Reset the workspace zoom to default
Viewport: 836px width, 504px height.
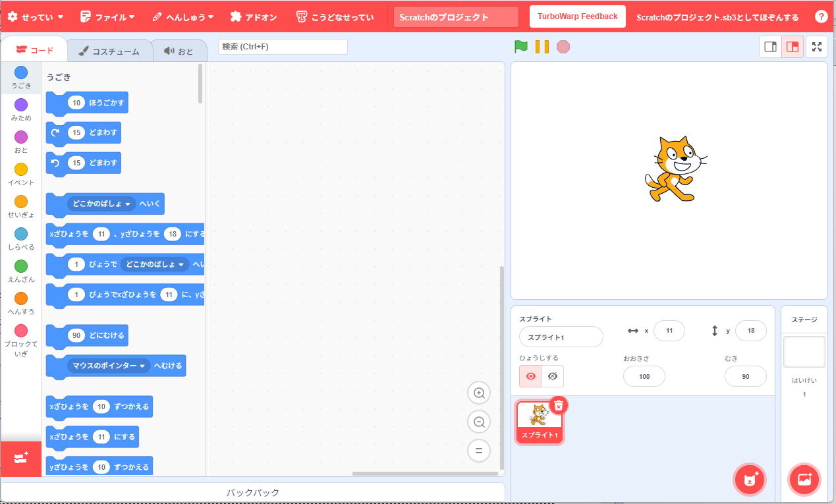point(479,451)
